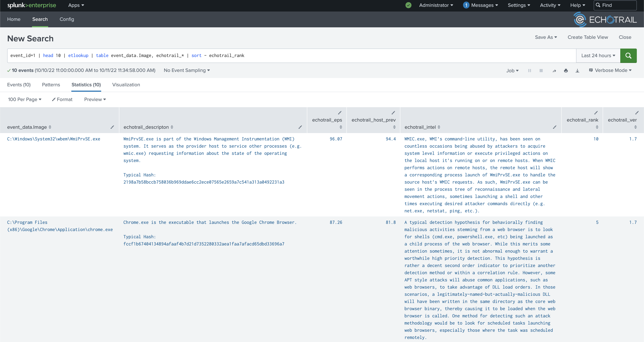Edit format of echotrail_descripton column
644x342 pixels.
pyautogui.click(x=300, y=127)
